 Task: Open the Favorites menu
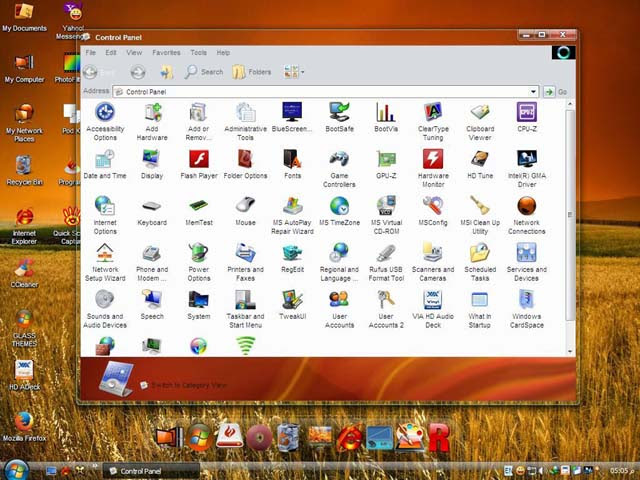pos(166,53)
